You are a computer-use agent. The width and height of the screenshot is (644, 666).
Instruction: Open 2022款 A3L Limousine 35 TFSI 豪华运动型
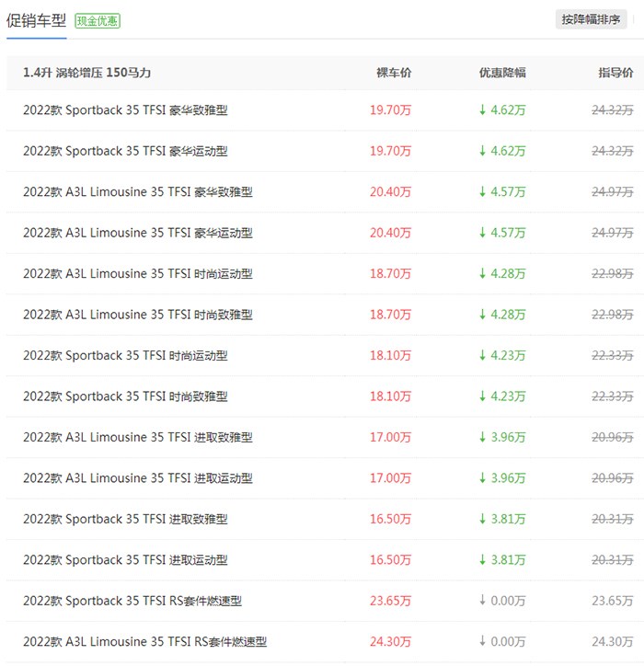tap(138, 233)
